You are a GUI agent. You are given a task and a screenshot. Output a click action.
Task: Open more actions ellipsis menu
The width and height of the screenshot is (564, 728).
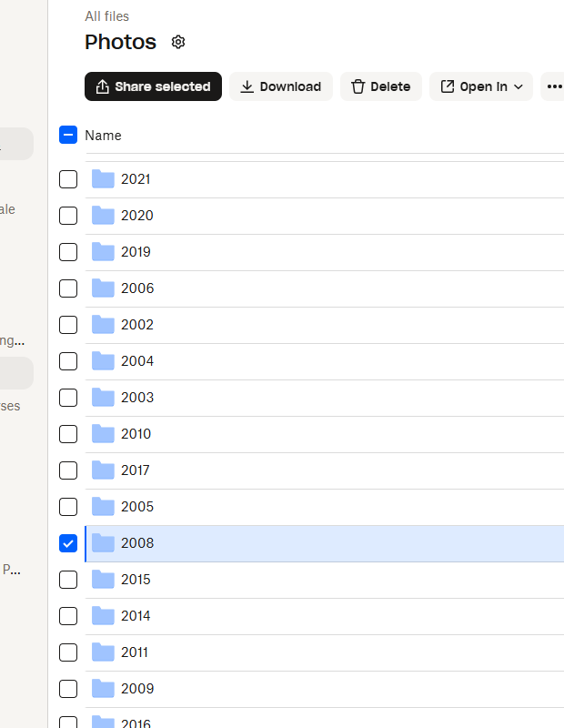(554, 86)
